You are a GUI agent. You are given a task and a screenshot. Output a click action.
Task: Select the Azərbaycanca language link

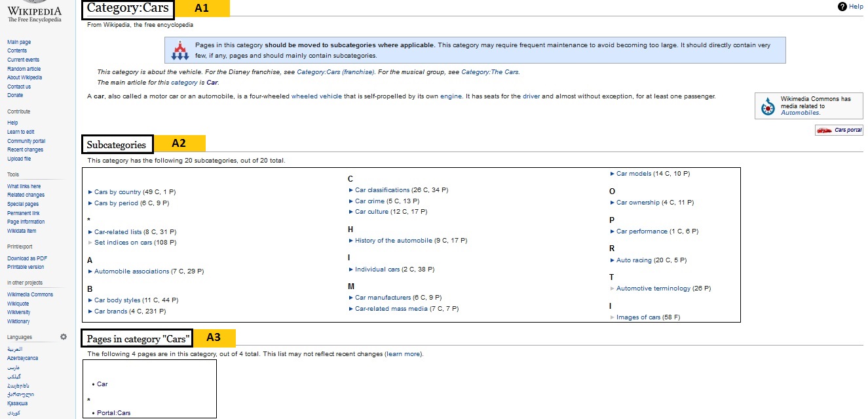[22, 358]
